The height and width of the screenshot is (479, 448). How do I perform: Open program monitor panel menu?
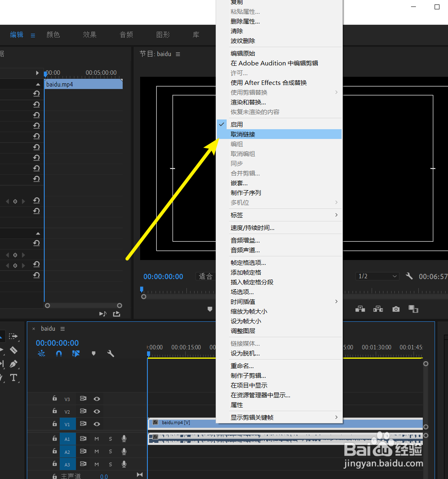click(x=178, y=54)
